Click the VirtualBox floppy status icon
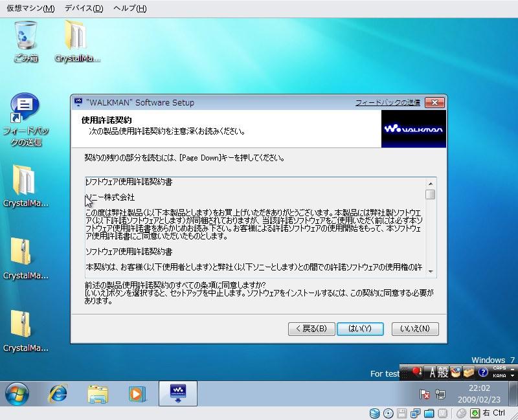Image resolution: width=518 pixels, height=420 pixels. [401, 413]
